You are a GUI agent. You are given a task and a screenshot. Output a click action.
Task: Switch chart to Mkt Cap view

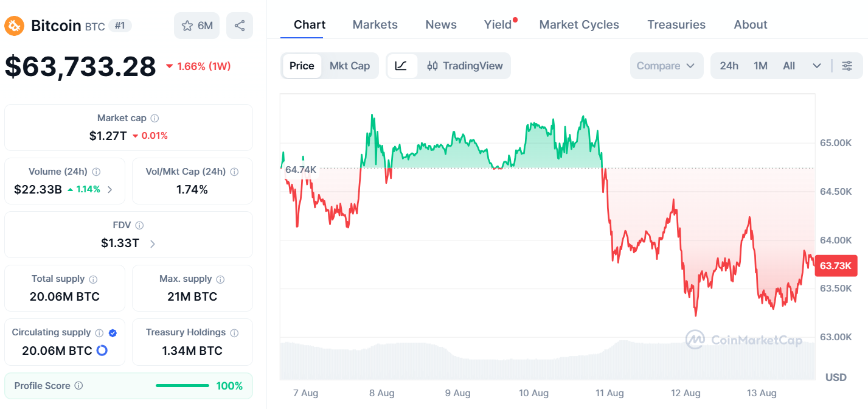(350, 66)
